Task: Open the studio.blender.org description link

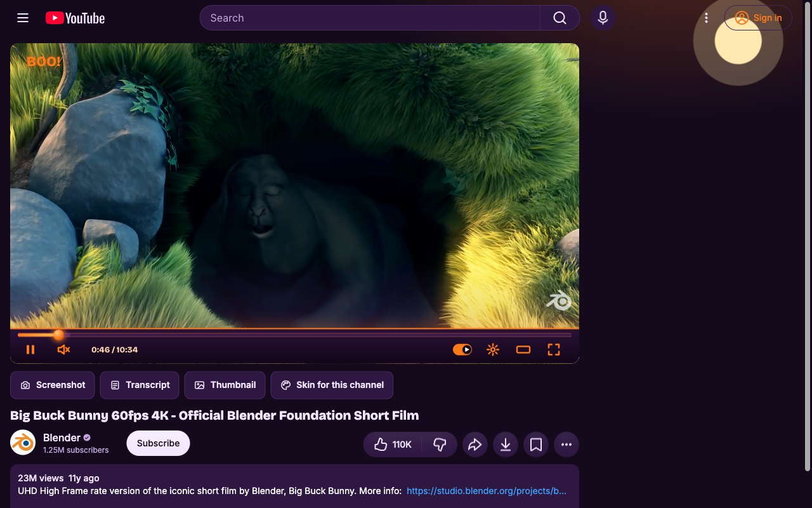Action: pyautogui.click(x=487, y=491)
